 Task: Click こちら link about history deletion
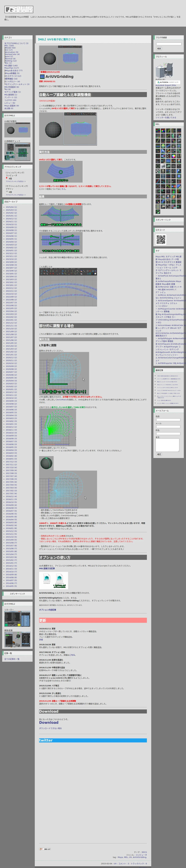63,189
